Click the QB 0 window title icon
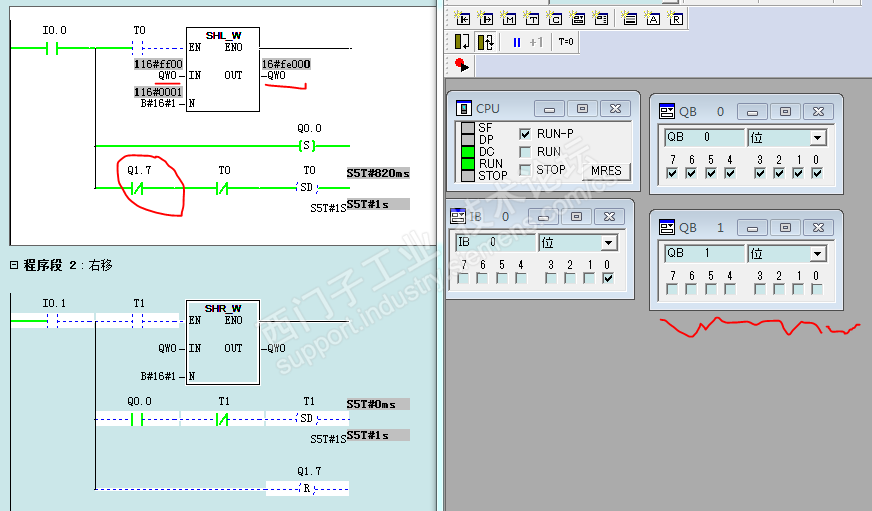The image size is (872, 511). pos(667,111)
